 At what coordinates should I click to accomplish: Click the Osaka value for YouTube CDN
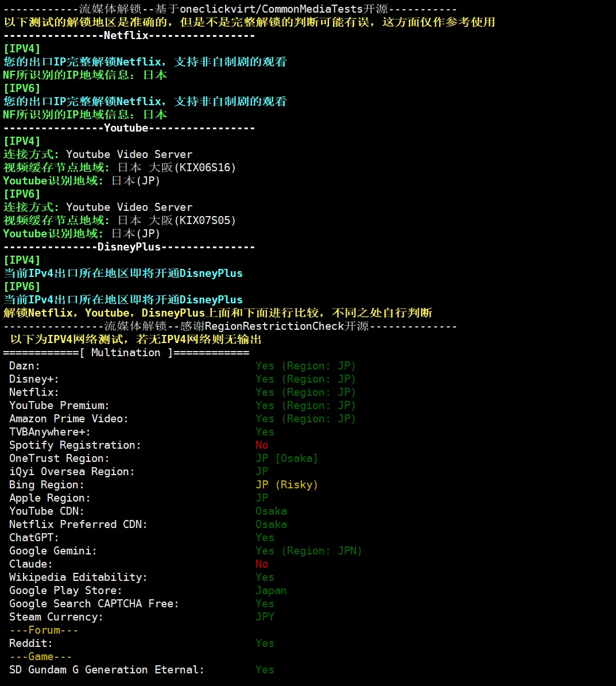click(x=271, y=511)
